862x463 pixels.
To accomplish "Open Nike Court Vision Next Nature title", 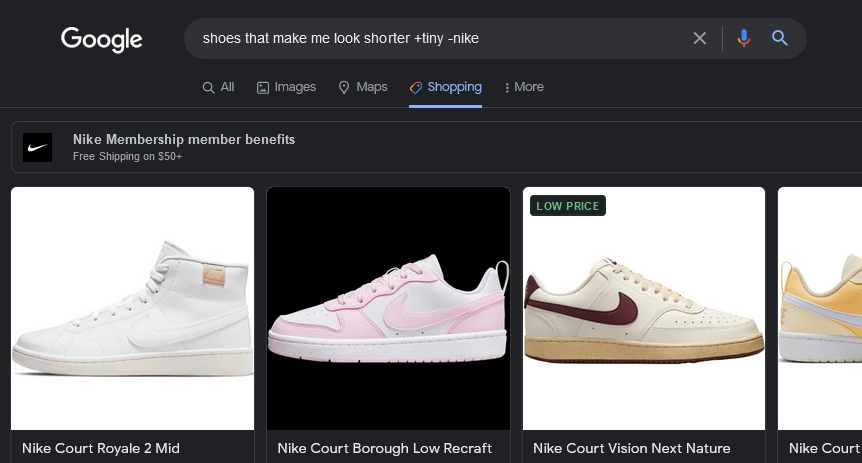I will click(632, 448).
